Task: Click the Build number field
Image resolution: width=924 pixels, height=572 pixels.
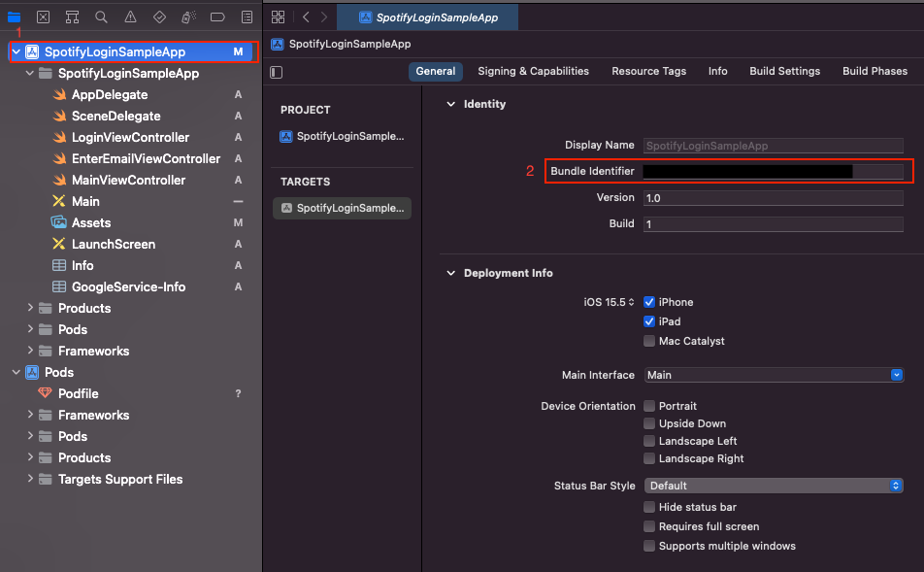Action: tap(774, 224)
